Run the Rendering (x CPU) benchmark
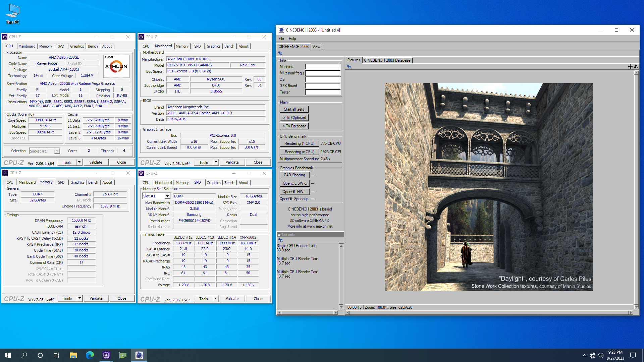This screenshot has height=362, width=644. pyautogui.click(x=299, y=152)
